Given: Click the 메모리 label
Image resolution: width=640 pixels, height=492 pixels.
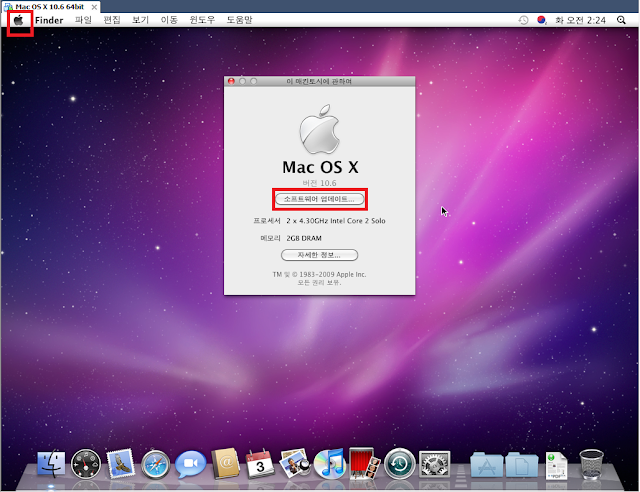Looking at the screenshot, I should (x=270, y=238).
